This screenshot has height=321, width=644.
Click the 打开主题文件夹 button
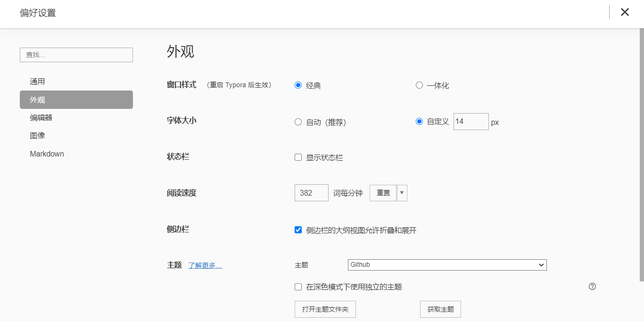[325, 309]
